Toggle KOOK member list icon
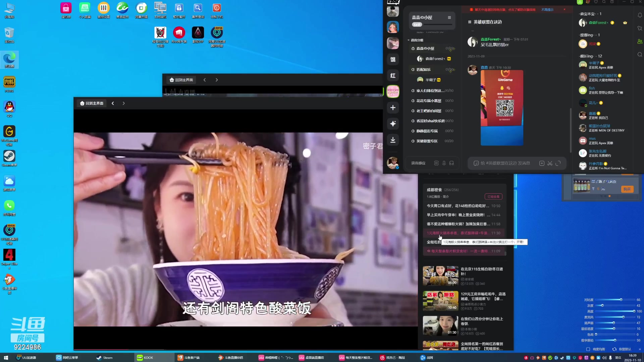Screen dimensions: 644x362 (x=640, y=42)
